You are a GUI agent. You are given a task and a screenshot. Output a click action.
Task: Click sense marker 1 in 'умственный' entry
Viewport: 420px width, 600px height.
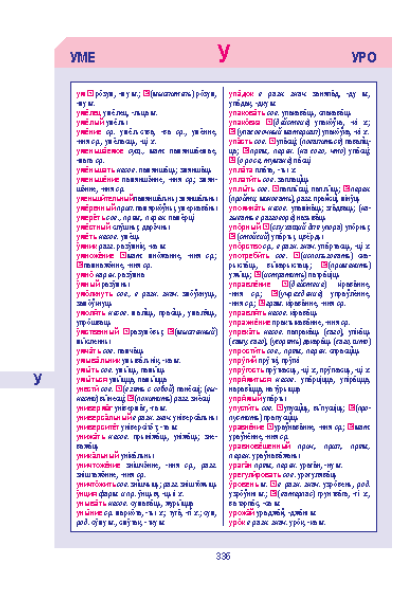point(126,332)
